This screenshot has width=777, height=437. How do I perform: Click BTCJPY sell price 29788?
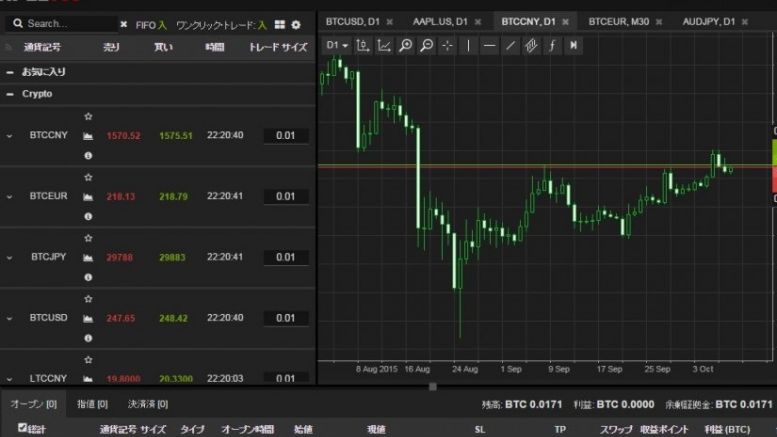click(119, 258)
